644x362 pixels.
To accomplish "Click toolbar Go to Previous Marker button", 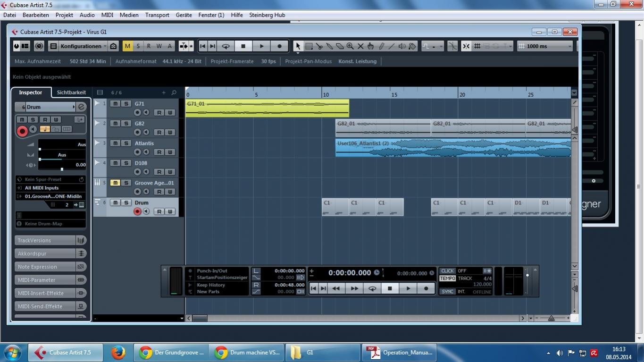I will [202, 46].
